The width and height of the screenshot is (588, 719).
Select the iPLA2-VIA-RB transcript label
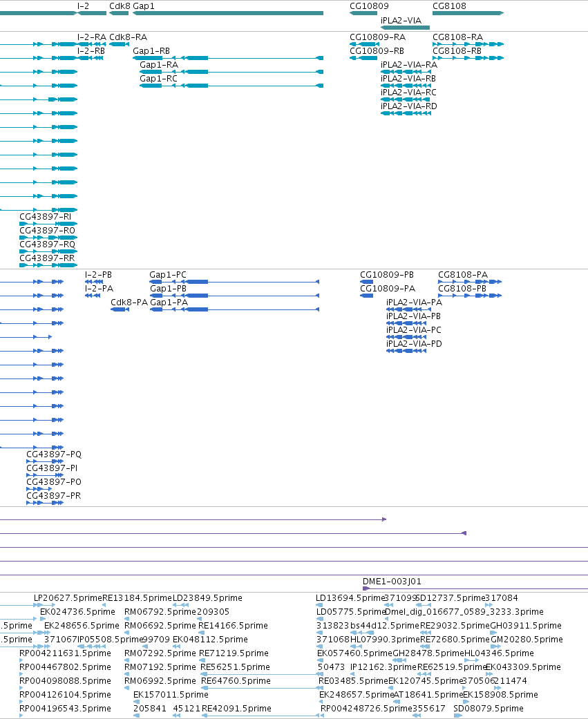pos(408,79)
